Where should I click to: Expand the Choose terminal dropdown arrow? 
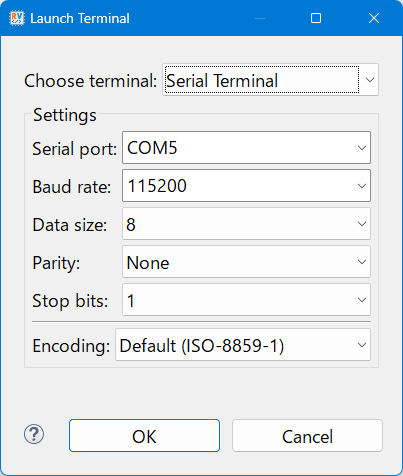[x=369, y=80]
